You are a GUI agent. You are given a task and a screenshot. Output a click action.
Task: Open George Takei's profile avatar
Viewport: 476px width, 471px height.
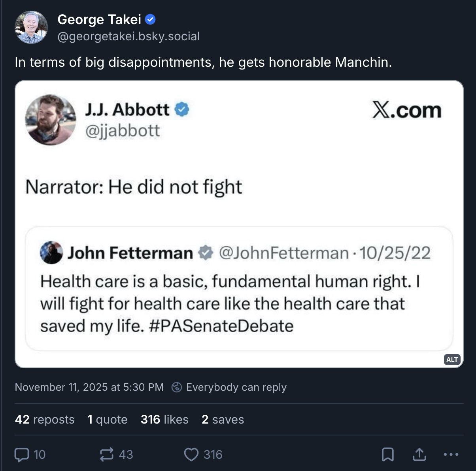31,27
